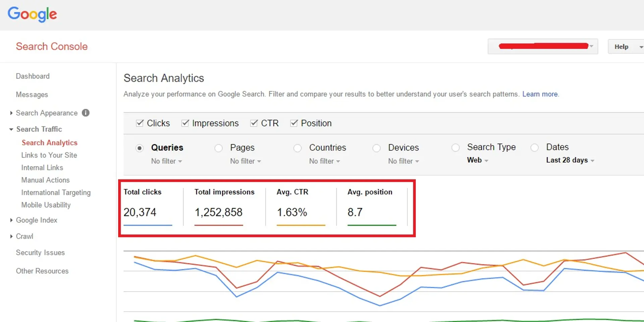Open Internal Links page
644x322 pixels.
[x=42, y=167]
